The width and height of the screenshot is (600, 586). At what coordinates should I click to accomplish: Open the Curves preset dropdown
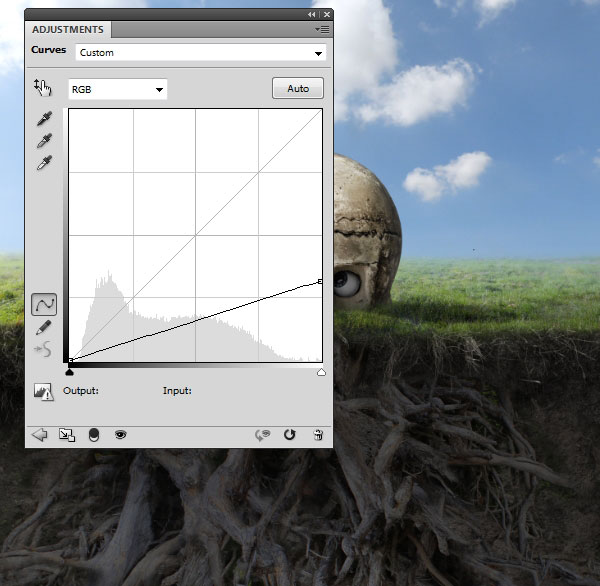click(201, 53)
